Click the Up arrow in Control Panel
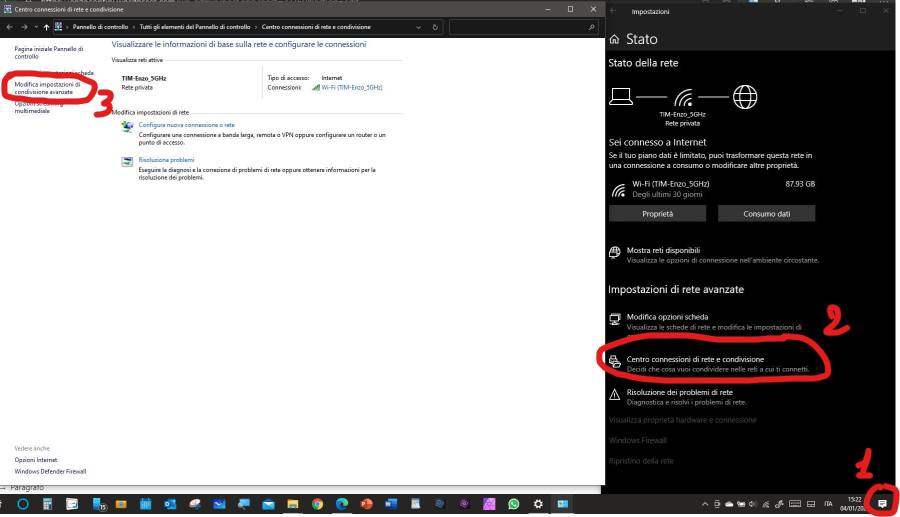Image resolution: width=900 pixels, height=517 pixels. coord(46,26)
